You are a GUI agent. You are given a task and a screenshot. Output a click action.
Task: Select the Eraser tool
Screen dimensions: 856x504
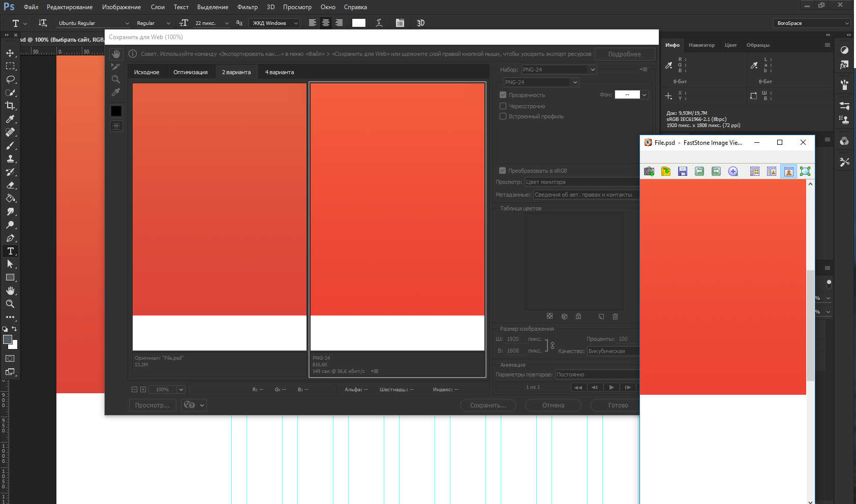click(x=10, y=185)
